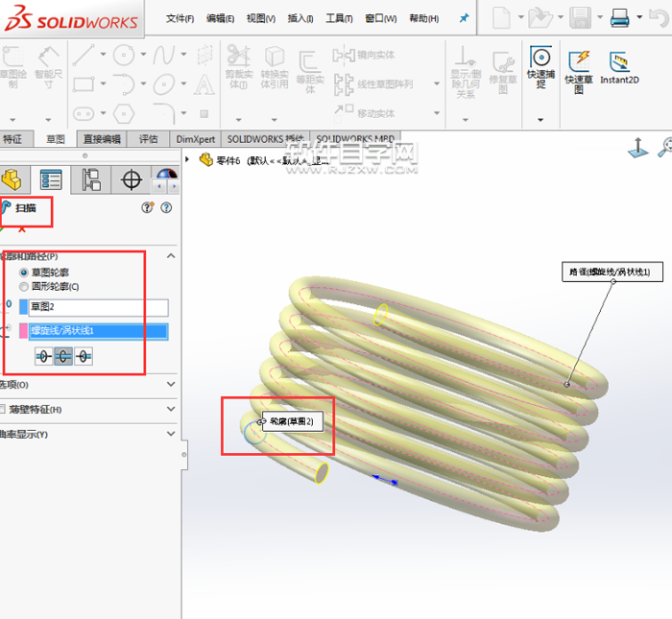This screenshot has width=672, height=619.
Task: Open the 文件 file menu
Action: (180, 18)
